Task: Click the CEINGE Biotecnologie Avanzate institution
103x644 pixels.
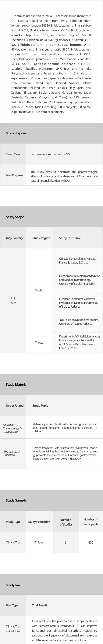Action: click(x=77, y=260)
